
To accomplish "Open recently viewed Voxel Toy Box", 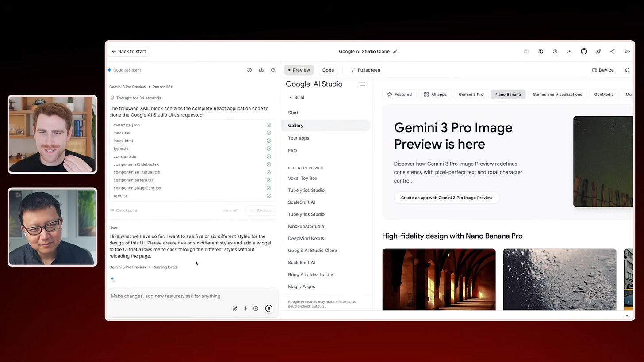I will 303,178.
